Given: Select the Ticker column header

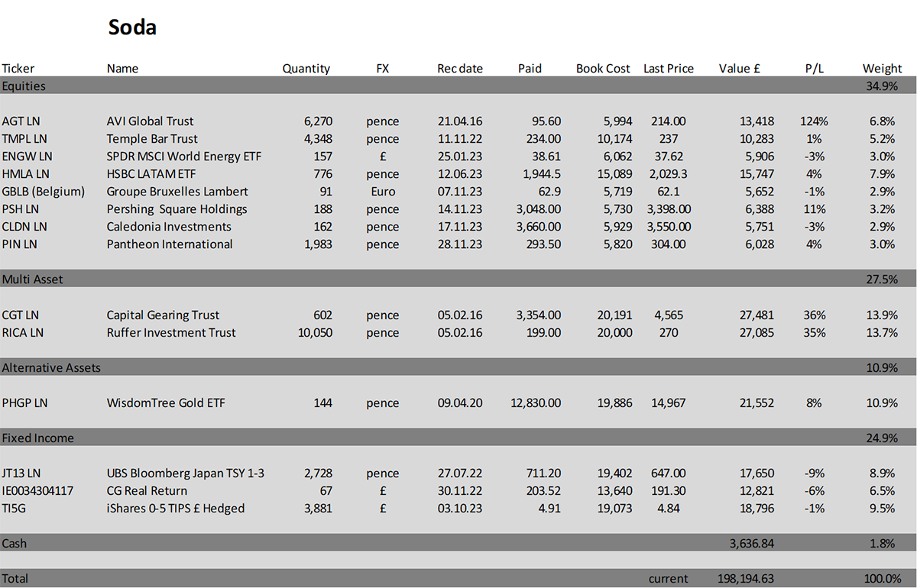Looking at the screenshot, I should pos(18,68).
